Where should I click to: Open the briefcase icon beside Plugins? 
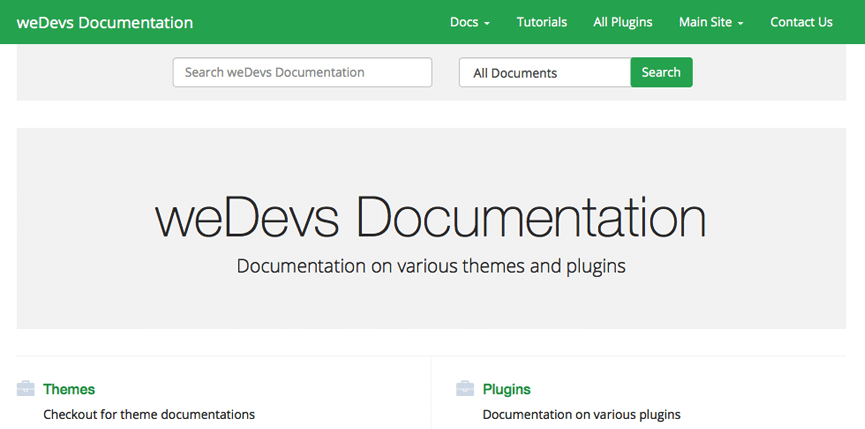465,389
